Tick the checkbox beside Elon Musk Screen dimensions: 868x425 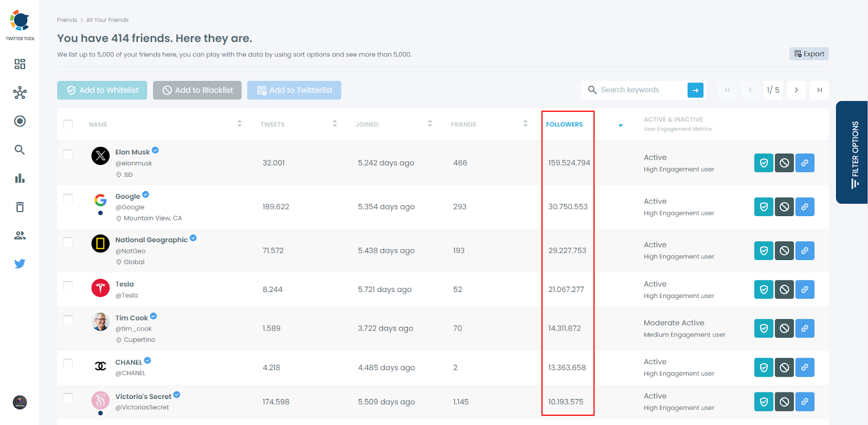[x=68, y=155]
